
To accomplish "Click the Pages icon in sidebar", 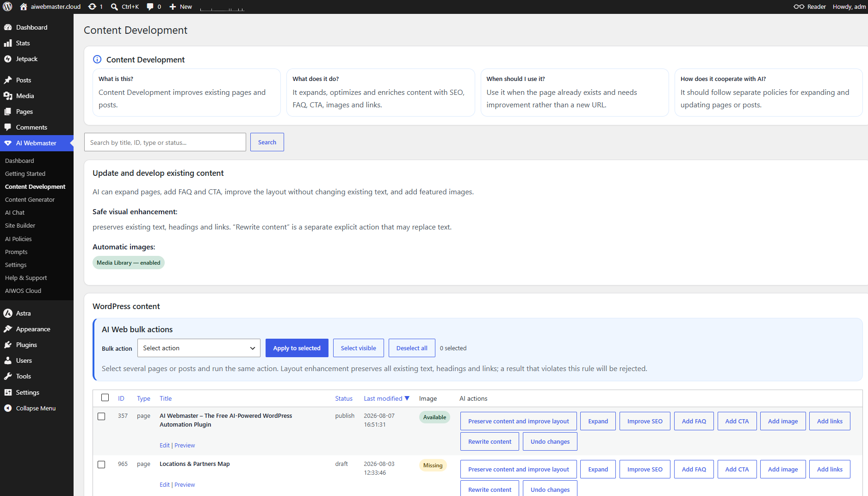I will pyautogui.click(x=8, y=112).
